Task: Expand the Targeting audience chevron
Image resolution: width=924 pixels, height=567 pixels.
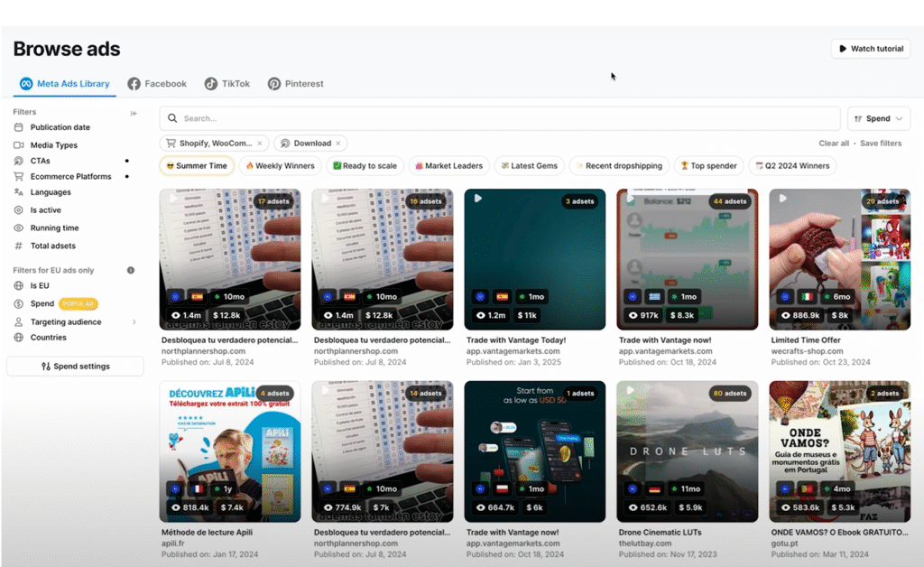Action: (134, 321)
